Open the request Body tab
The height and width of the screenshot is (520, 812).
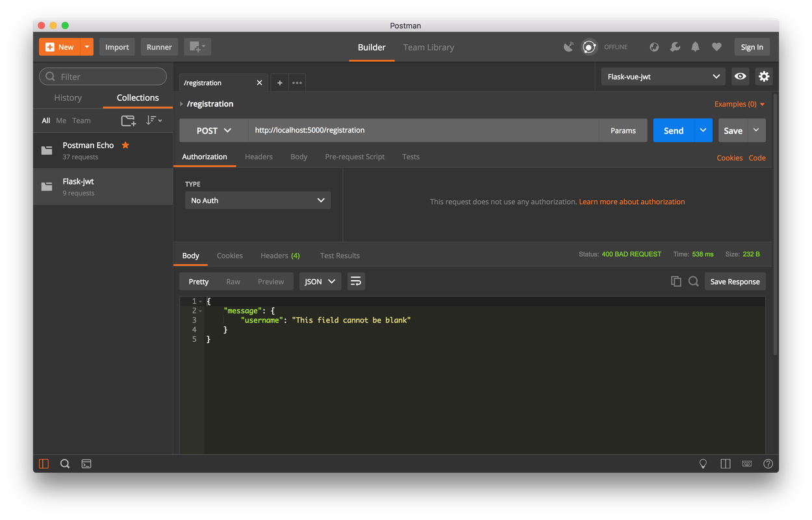(299, 157)
